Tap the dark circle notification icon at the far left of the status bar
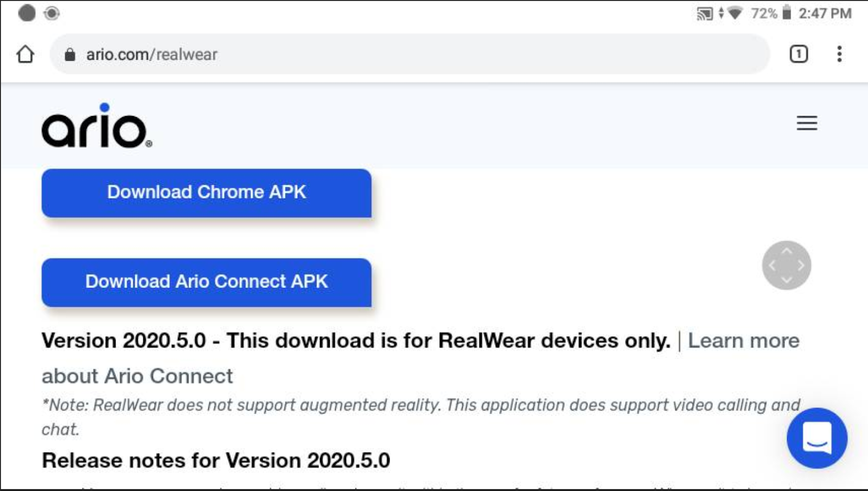This screenshot has width=868, height=491. point(27,13)
